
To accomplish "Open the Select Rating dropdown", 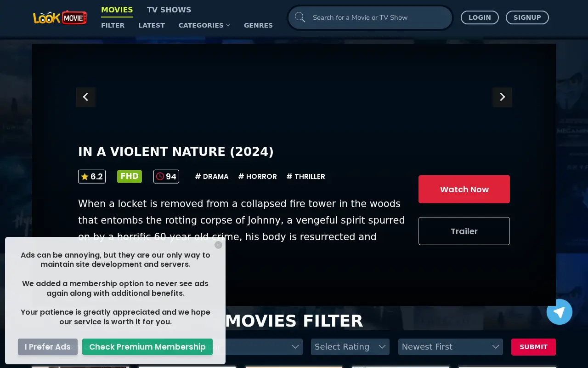I will 350,347.
